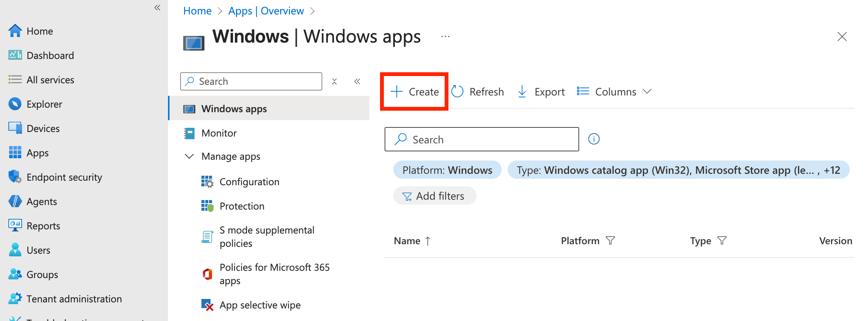Click the S mode supplemental policies scroll icon

207,237
